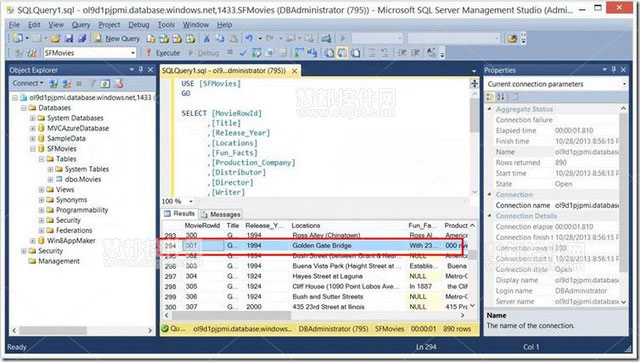Click the New Query button
The width and height of the screenshot is (640, 362).
tap(117, 39)
